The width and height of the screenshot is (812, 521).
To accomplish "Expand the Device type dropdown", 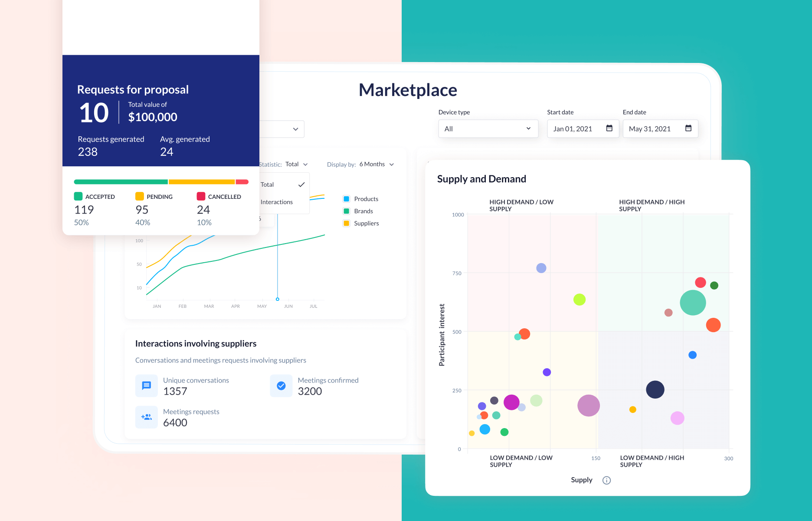I will [488, 129].
